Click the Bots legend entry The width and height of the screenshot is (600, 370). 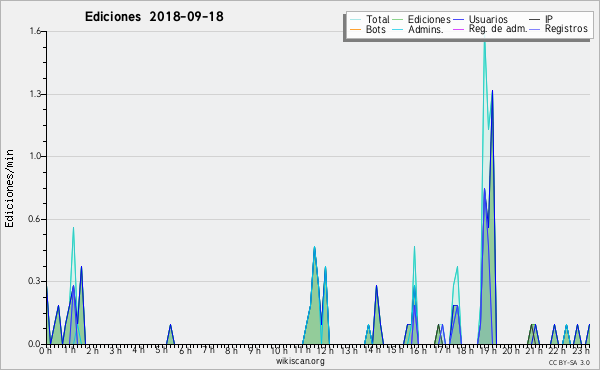point(368,29)
